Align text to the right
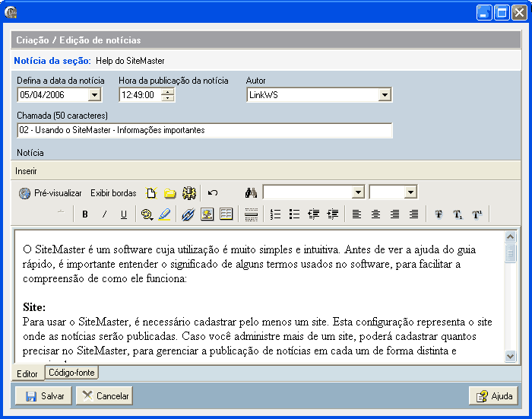The height and width of the screenshot is (419, 532). tap(394, 214)
